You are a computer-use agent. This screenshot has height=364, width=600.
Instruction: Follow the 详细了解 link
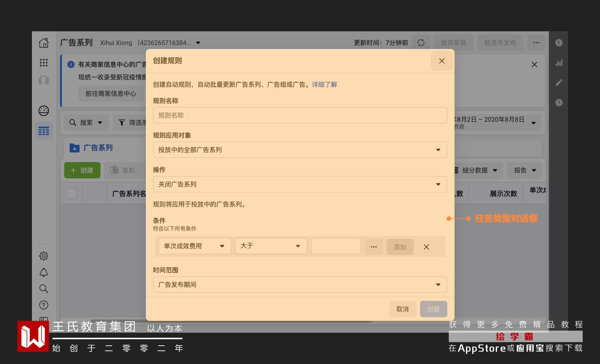point(324,84)
